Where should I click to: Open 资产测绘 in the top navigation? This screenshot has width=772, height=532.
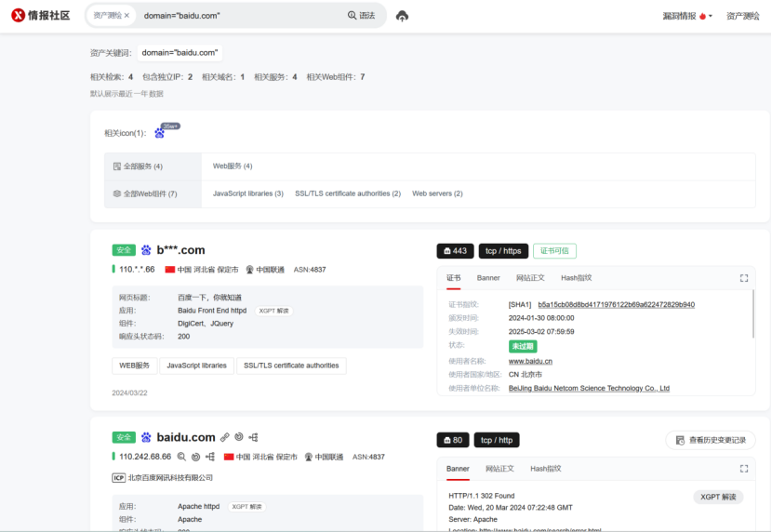743,16
